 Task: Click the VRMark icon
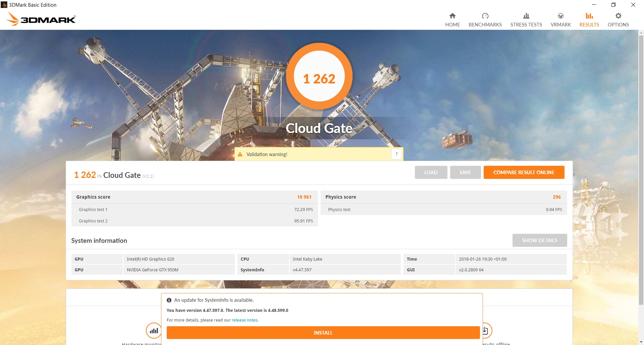point(561,16)
